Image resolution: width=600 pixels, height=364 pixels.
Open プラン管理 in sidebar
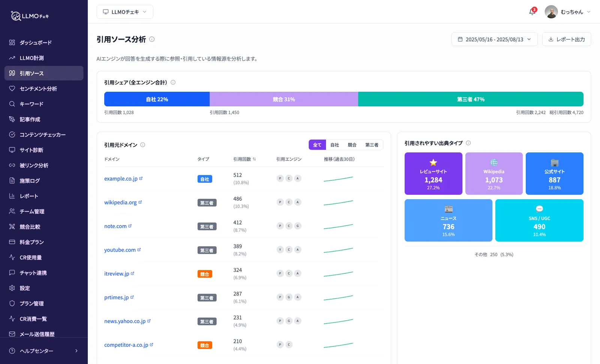pos(44,304)
